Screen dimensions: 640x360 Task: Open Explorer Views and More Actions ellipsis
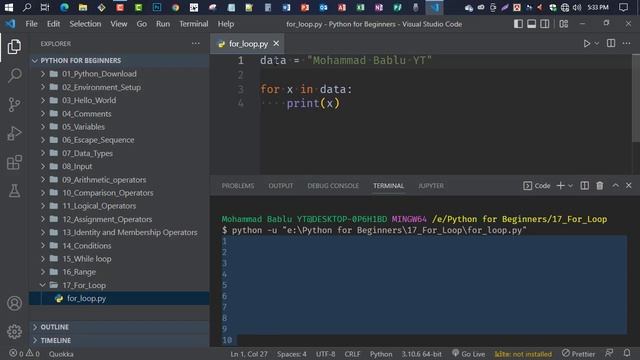tap(196, 43)
